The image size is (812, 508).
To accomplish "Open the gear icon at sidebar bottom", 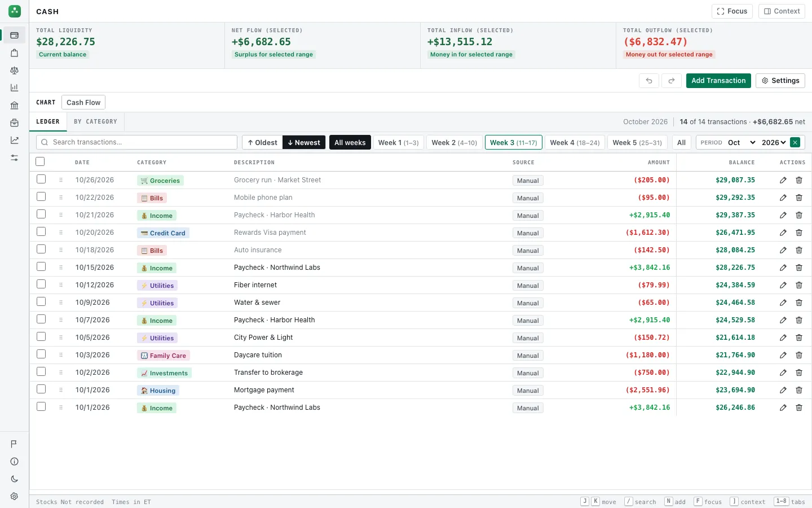I will (x=15, y=497).
